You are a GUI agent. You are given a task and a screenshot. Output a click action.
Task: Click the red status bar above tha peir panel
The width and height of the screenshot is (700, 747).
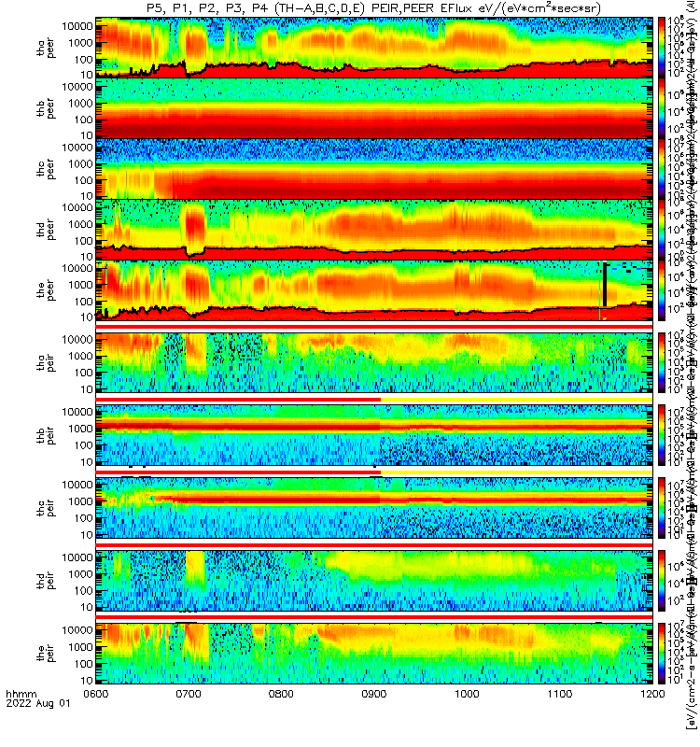[x=374, y=326]
